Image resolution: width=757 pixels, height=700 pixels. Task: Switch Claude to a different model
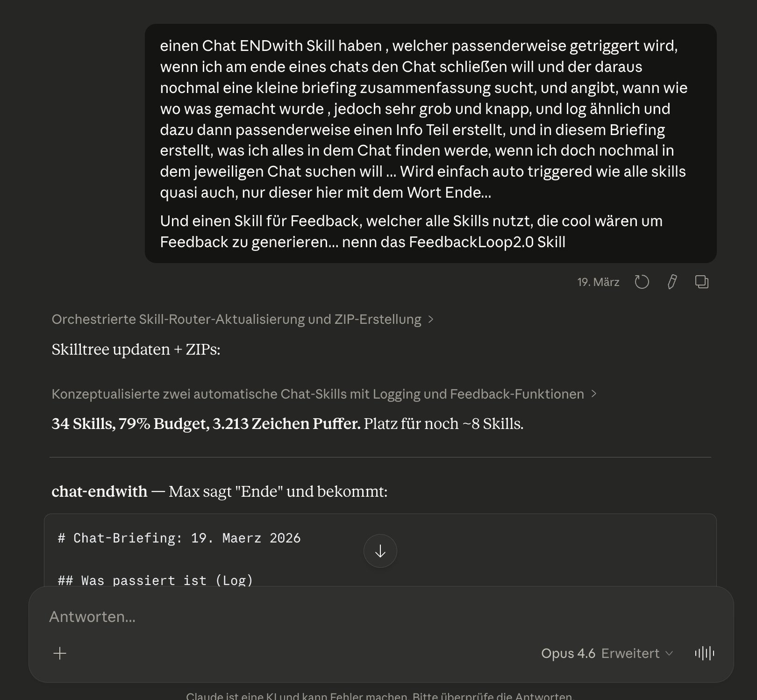pos(568,653)
